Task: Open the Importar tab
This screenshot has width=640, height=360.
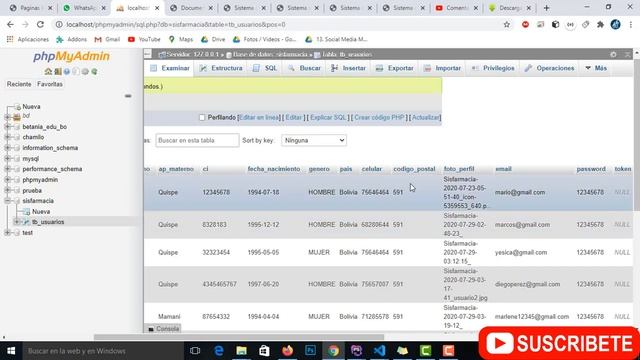Action: (x=442, y=68)
